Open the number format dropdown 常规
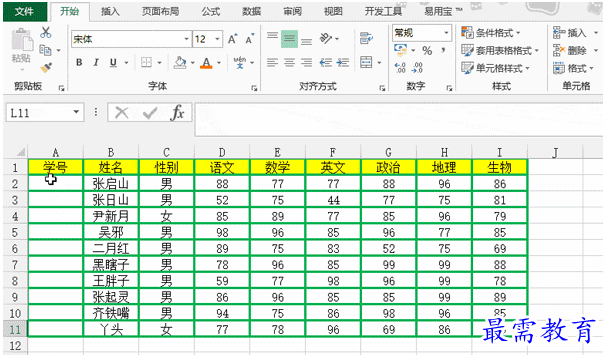This screenshot has height=362, width=604. pos(447,33)
